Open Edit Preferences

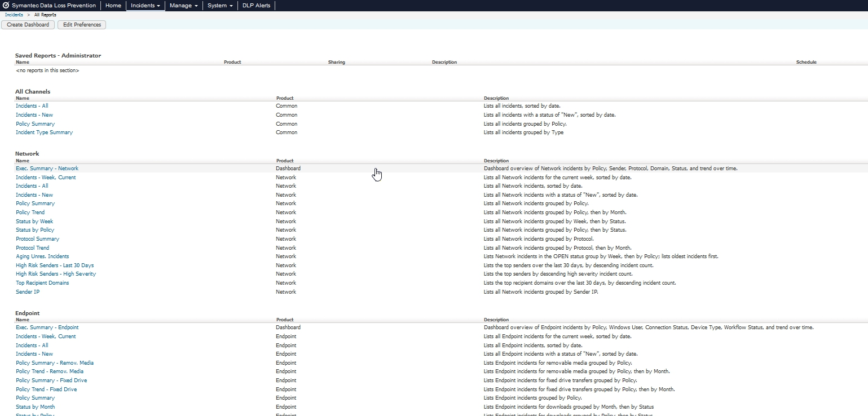[x=82, y=25]
